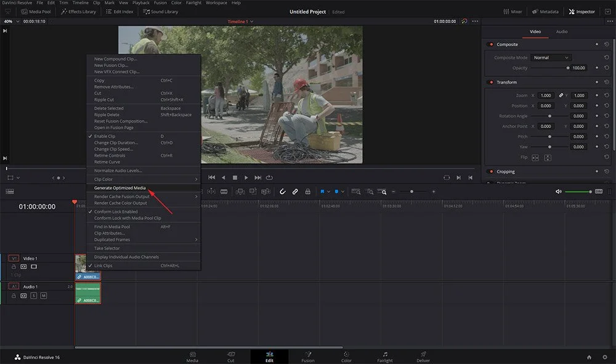Click the position lock padlock in toolbar
The height and width of the screenshot is (364, 616).
click(307, 192)
